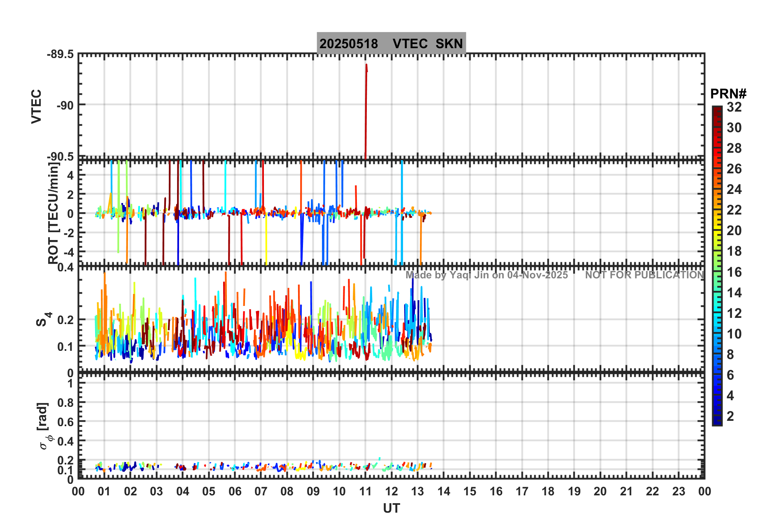Select the "-4" tick on the ROT axis

pos(68,251)
